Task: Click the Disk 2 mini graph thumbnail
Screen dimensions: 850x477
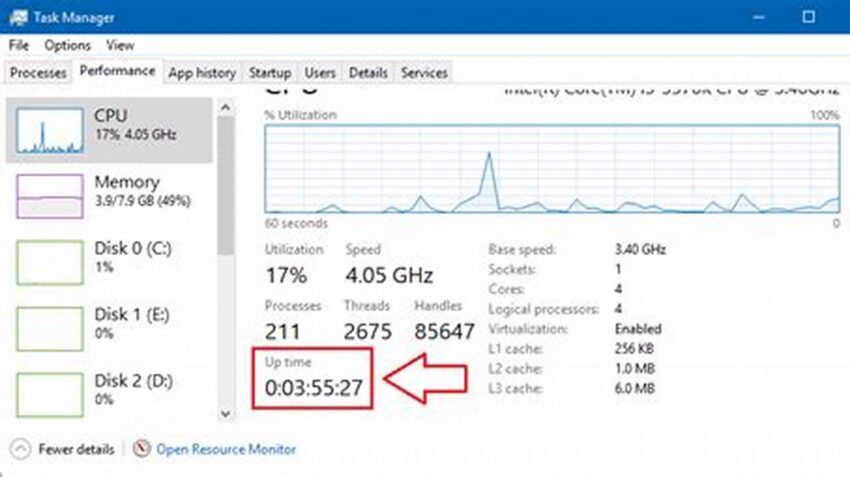Action: pyautogui.click(x=50, y=395)
